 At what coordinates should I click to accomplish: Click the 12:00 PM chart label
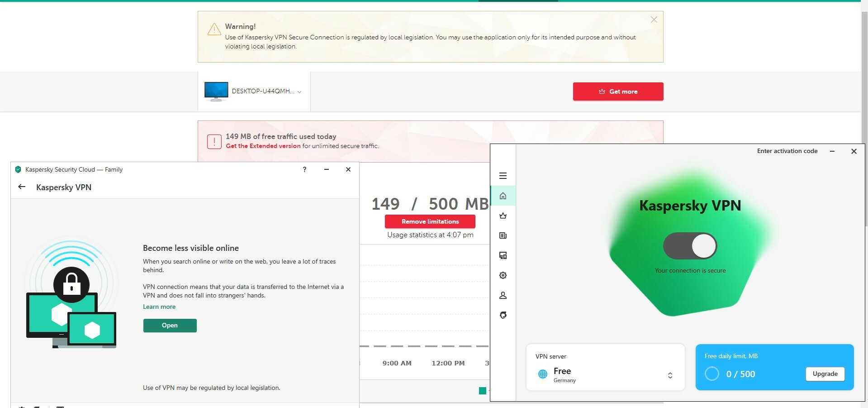point(448,363)
